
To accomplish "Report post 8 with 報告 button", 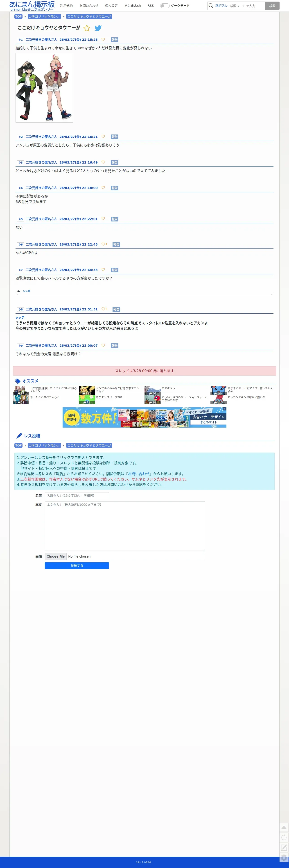I will pyautogui.click(x=116, y=309).
